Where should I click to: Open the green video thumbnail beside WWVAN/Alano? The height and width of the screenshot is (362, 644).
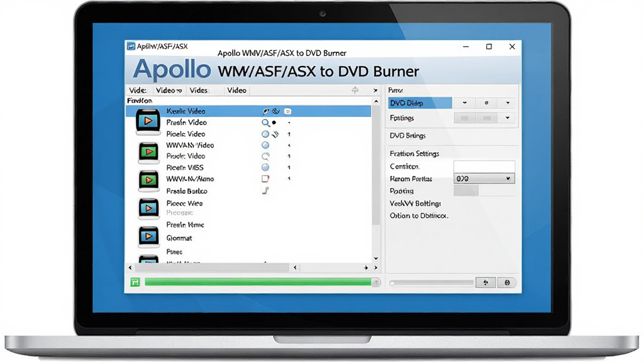(x=148, y=180)
